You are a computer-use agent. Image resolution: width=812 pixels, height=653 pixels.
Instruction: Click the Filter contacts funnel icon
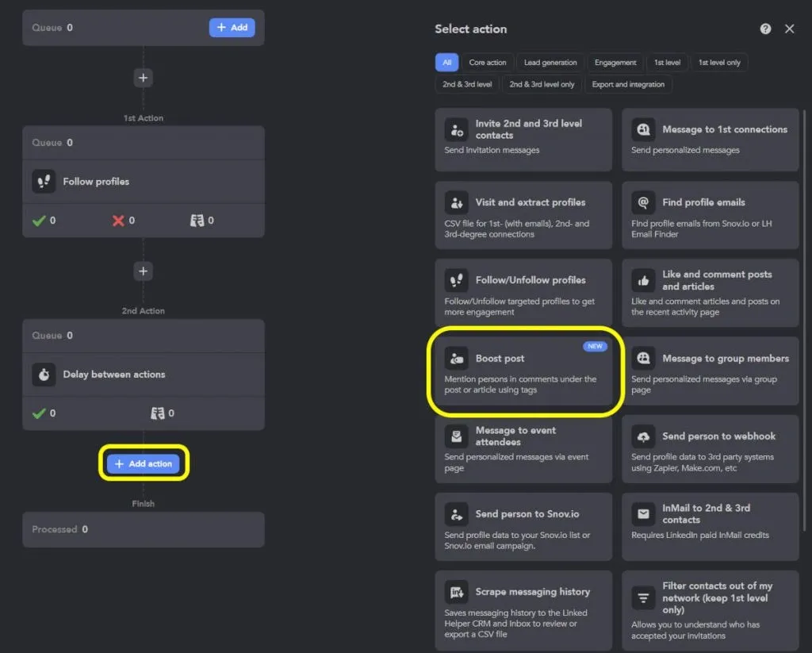click(x=643, y=598)
